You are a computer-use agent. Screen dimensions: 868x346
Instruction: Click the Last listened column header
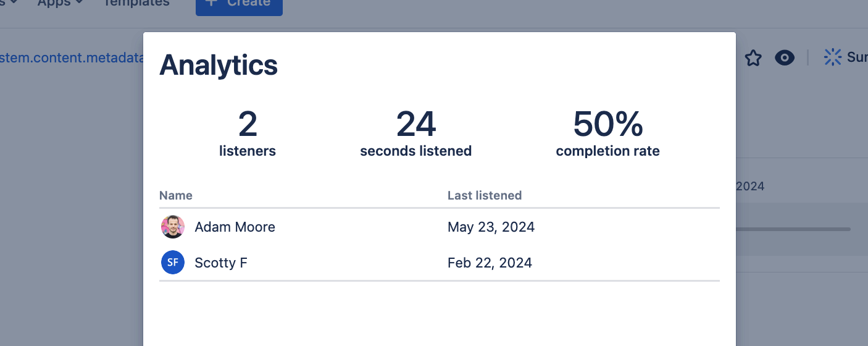pyautogui.click(x=485, y=195)
